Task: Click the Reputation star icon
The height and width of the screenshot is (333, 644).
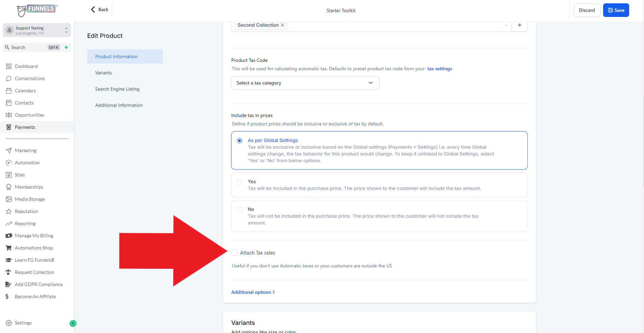Action: coord(9,211)
